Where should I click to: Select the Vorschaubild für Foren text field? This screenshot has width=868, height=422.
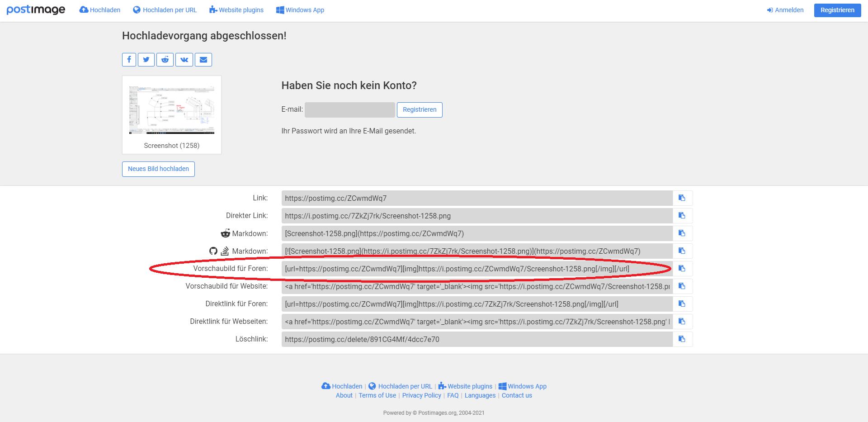[477, 269]
